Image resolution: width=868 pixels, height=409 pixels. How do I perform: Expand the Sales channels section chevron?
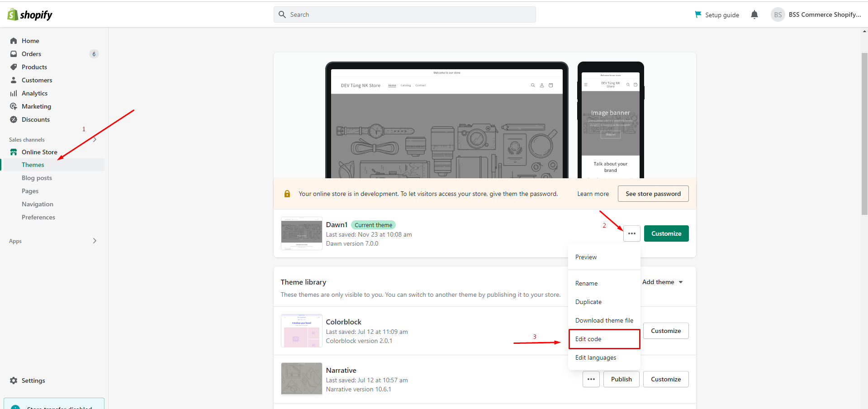point(95,139)
